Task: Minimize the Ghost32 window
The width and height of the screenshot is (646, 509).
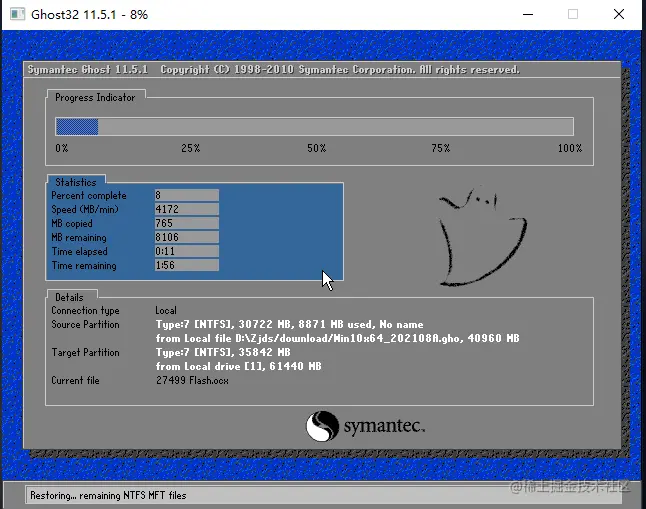Action: 528,14
